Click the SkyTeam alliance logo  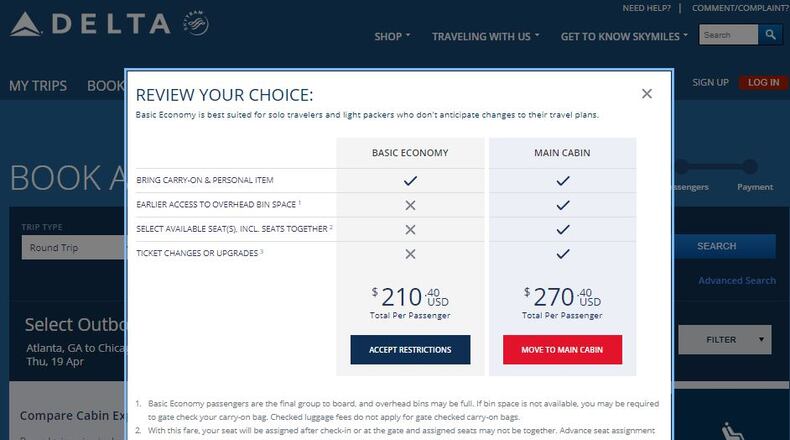point(194,23)
